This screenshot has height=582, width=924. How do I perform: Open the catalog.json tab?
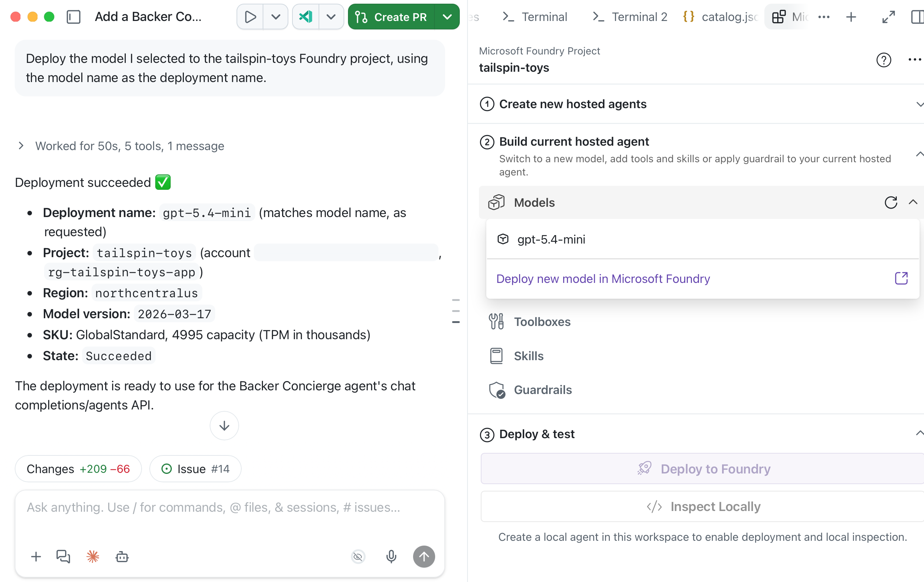(x=720, y=17)
